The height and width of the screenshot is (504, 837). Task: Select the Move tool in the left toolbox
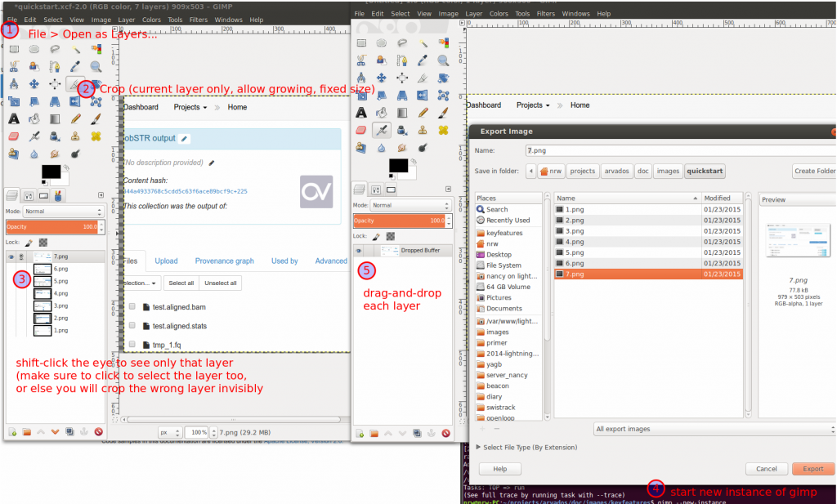click(x=34, y=84)
